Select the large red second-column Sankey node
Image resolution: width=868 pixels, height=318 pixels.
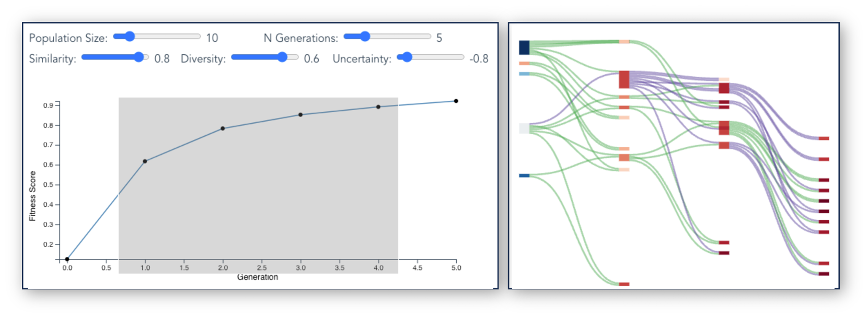point(624,79)
